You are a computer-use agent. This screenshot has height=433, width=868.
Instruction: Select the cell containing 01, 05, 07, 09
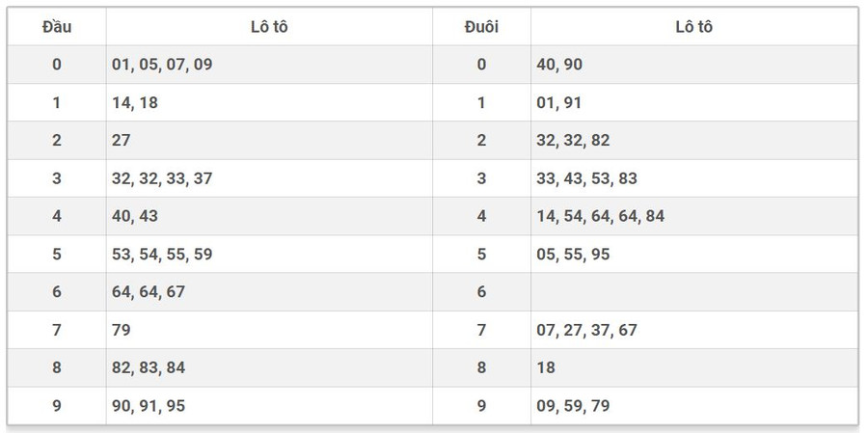click(x=162, y=65)
